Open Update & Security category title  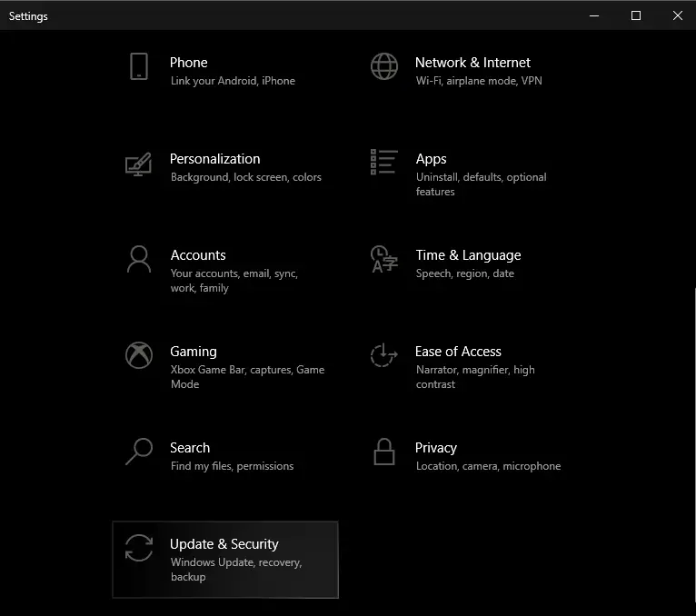(224, 544)
